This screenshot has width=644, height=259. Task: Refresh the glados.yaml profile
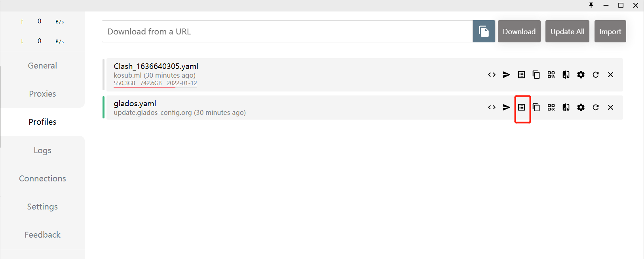pos(596,107)
